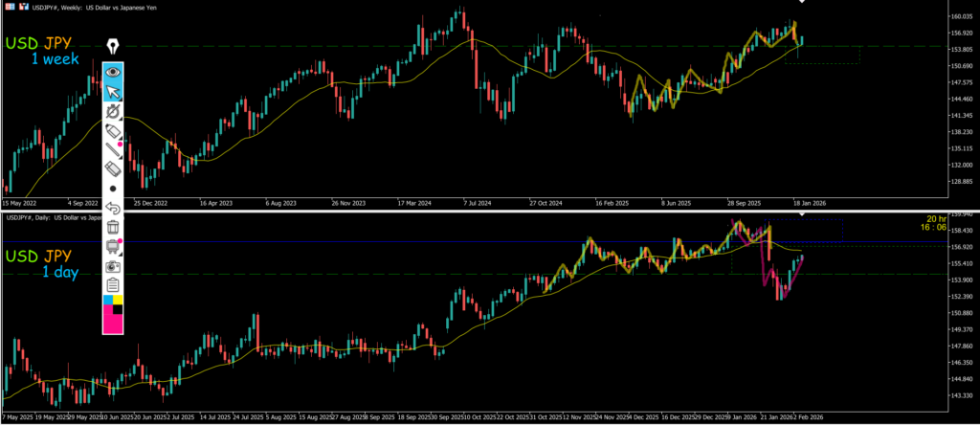Open the whiteboard cart tool

point(114,246)
